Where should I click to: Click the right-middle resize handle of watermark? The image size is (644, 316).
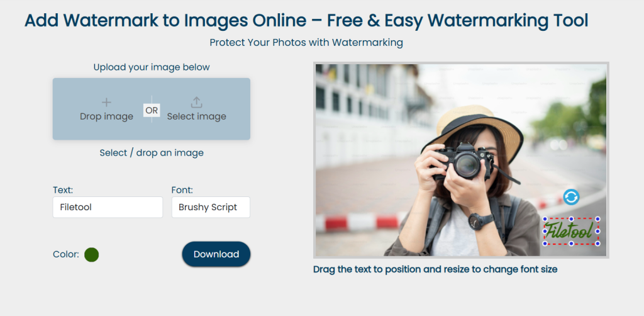pos(597,232)
